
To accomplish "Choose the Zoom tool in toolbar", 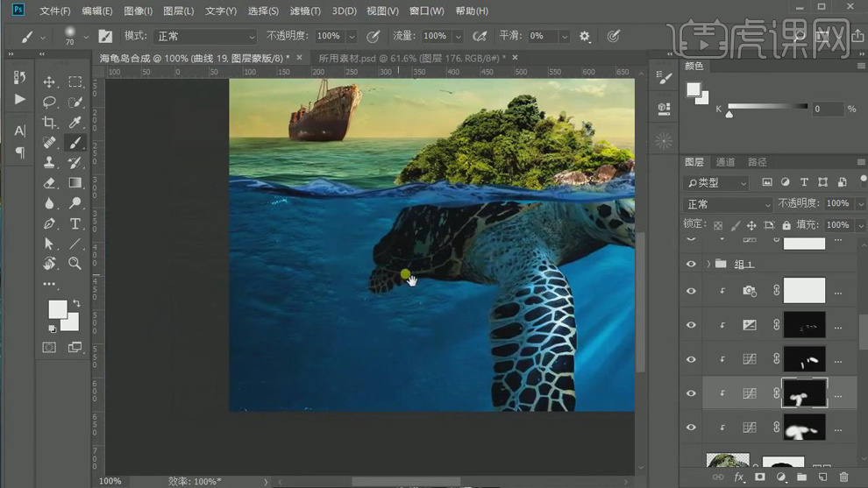I will tap(75, 264).
